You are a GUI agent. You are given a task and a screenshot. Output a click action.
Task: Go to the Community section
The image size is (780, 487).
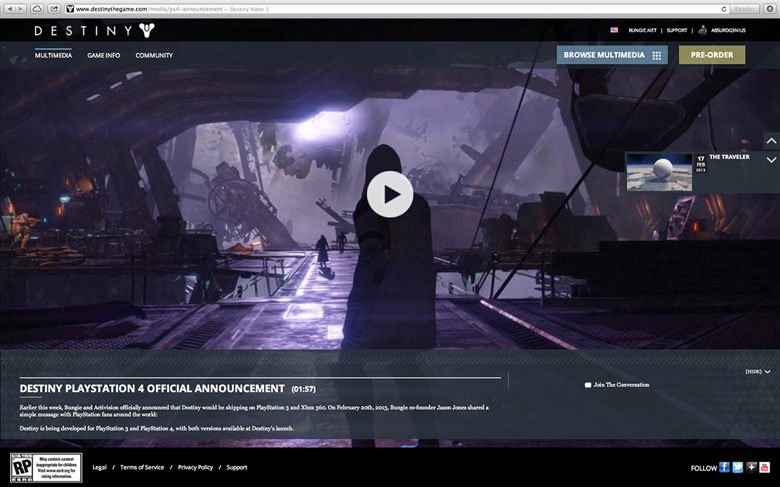(154, 55)
